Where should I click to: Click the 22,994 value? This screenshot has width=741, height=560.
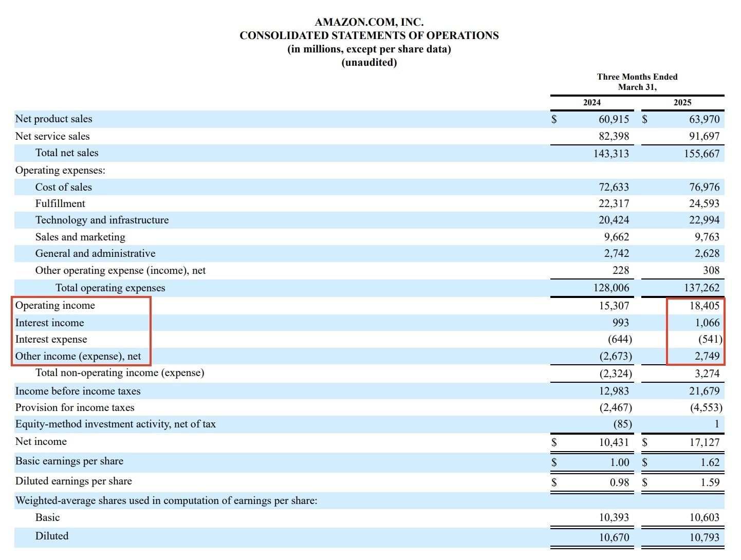pos(704,220)
